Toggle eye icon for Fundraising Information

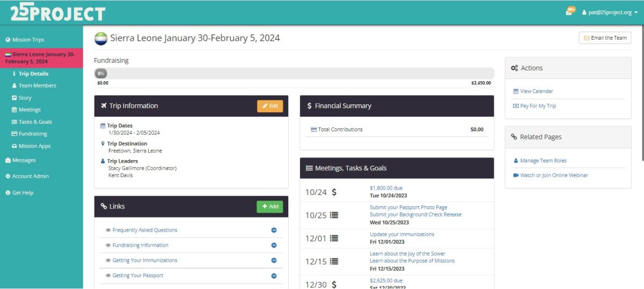108,245
